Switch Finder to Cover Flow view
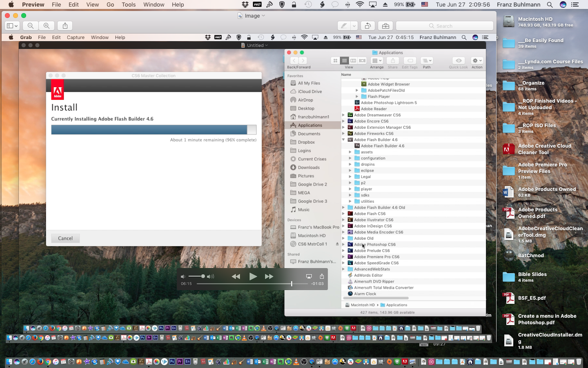This screenshot has width=588, height=368. [x=362, y=61]
